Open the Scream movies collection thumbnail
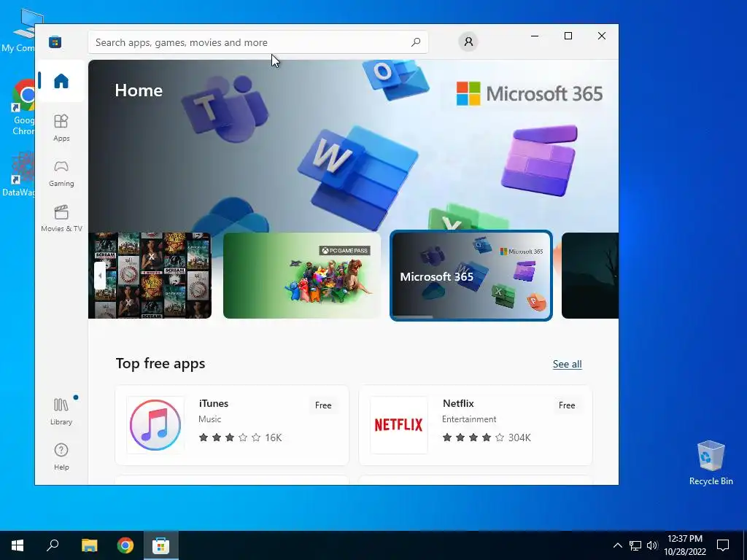Viewport: 747px width, 560px height. (150, 275)
